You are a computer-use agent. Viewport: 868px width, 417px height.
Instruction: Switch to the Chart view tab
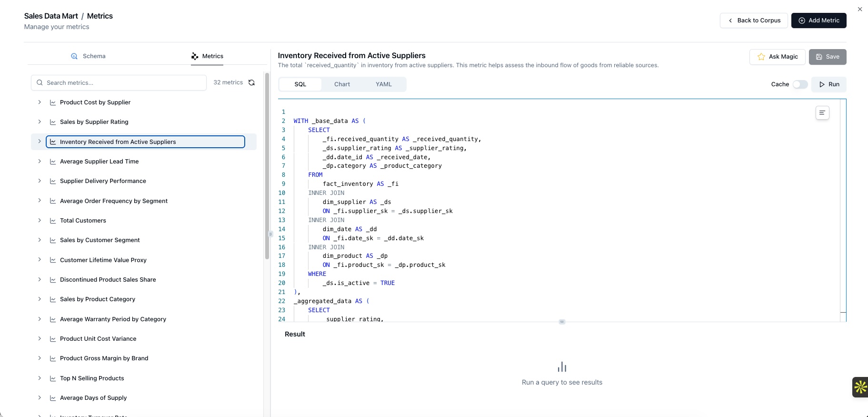point(342,84)
